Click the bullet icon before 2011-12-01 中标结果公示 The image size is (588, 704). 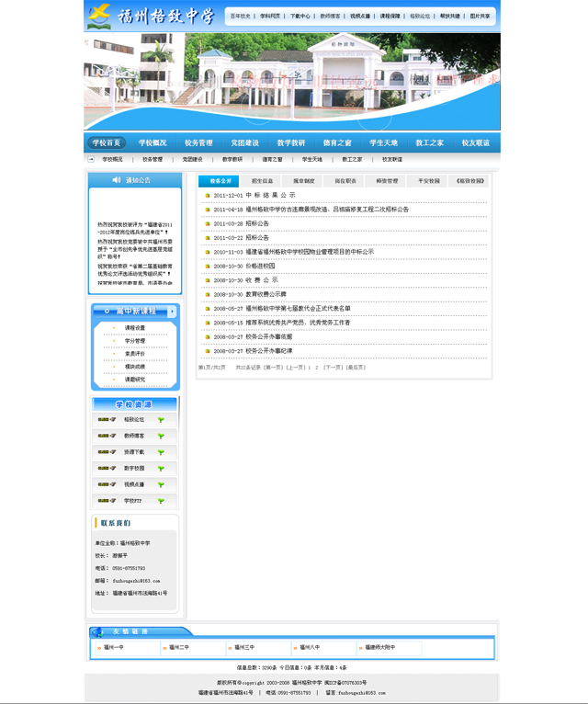[x=208, y=196]
